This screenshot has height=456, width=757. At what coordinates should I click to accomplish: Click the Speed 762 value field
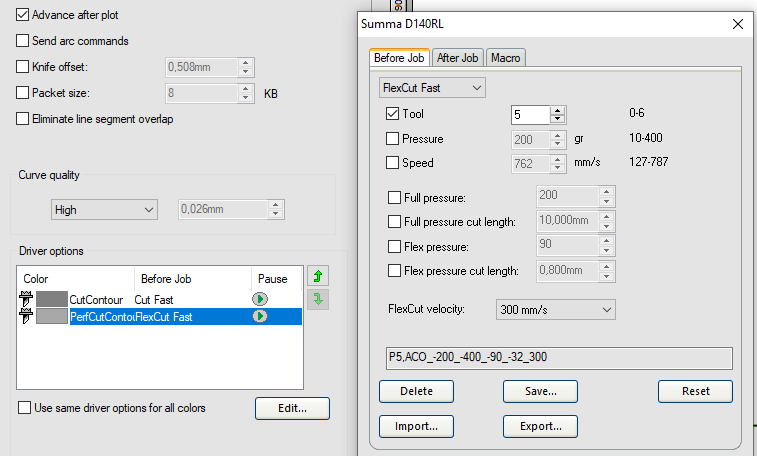tap(531, 164)
